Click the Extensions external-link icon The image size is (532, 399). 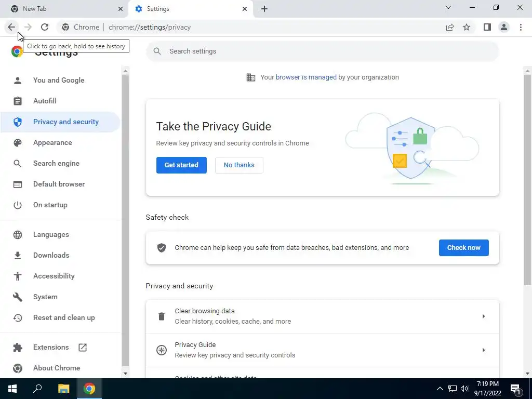click(83, 348)
